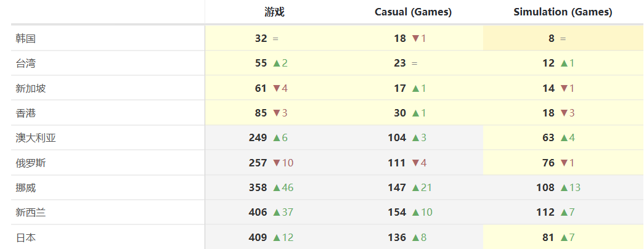This screenshot has width=644, height=249.
Task: Select the 俄罗斯 row label
Action: click(31, 163)
